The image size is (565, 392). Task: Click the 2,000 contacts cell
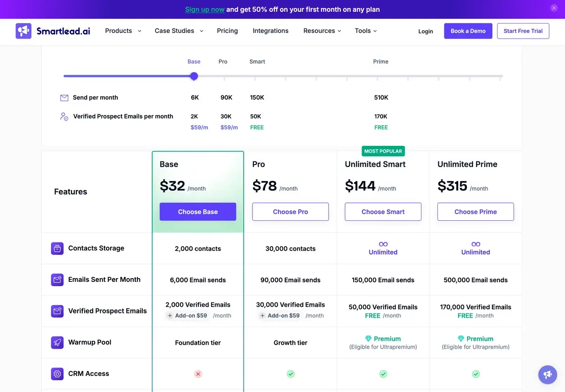(198, 248)
